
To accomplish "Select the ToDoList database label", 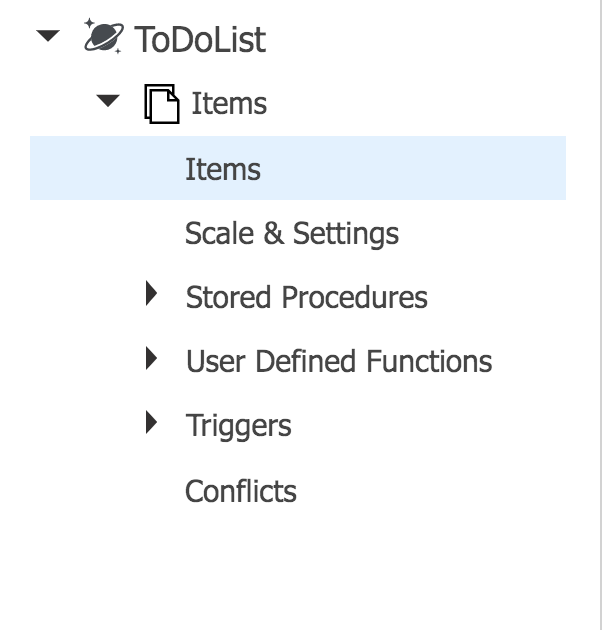I will (x=200, y=39).
